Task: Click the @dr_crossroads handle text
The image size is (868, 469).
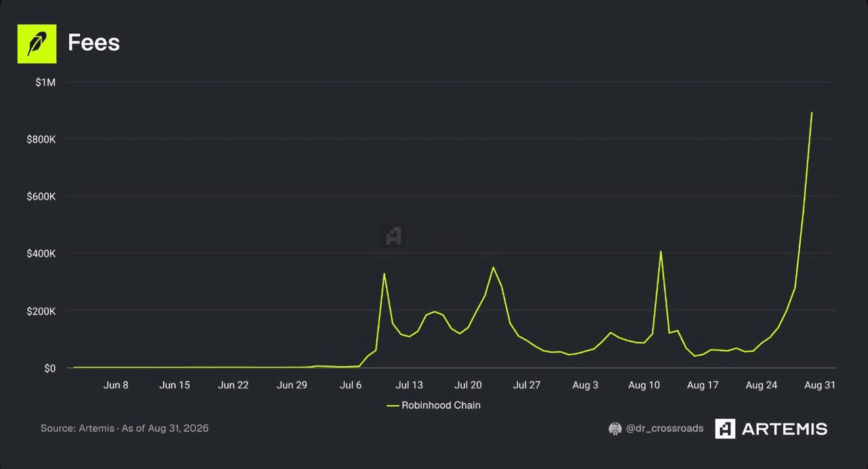Action: point(665,428)
